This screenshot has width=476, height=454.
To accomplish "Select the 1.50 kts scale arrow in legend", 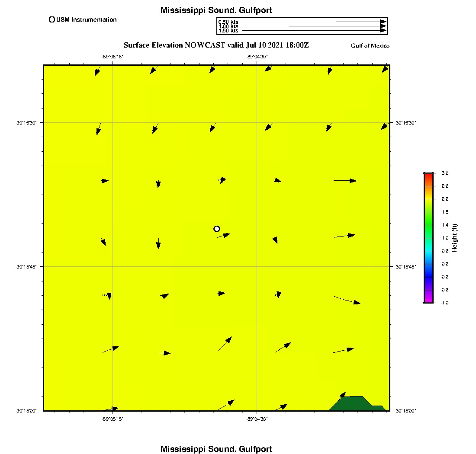I will [315, 31].
